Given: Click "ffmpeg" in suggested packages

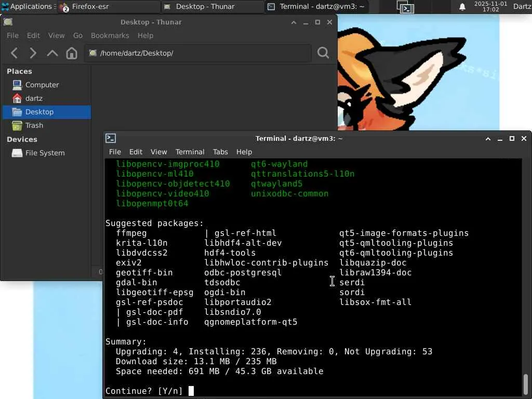Looking at the screenshot, I should click(x=131, y=233).
